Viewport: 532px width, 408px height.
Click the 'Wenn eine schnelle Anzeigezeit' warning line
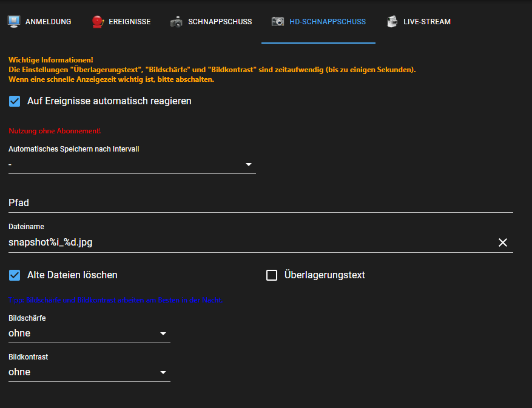coord(111,79)
